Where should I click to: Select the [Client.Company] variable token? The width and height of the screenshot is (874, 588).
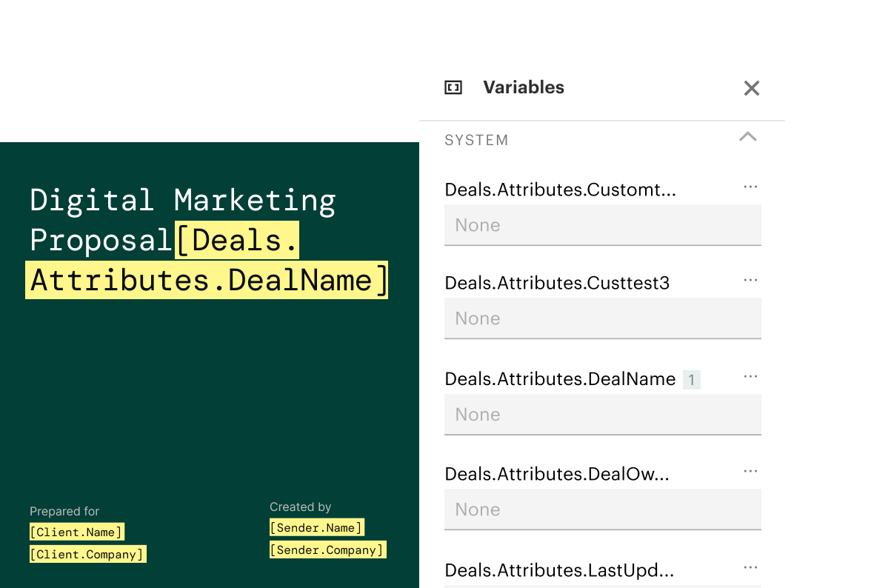click(87, 554)
